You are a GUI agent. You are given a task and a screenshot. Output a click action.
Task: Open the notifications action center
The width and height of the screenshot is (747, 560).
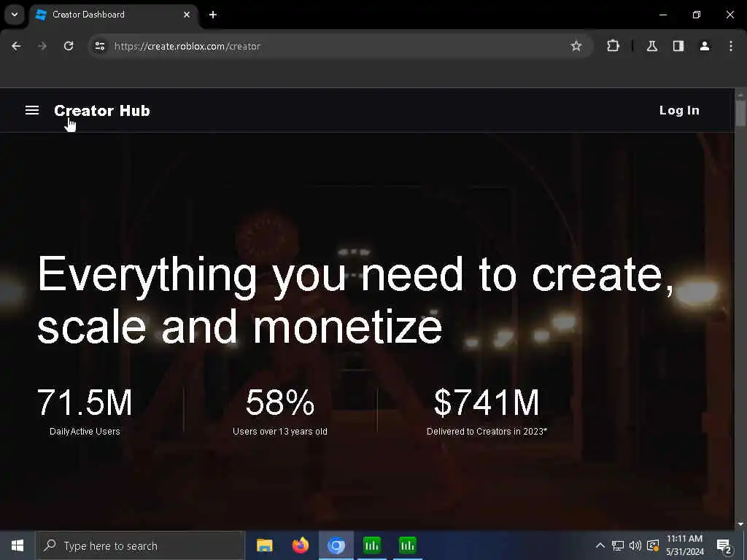click(724, 545)
